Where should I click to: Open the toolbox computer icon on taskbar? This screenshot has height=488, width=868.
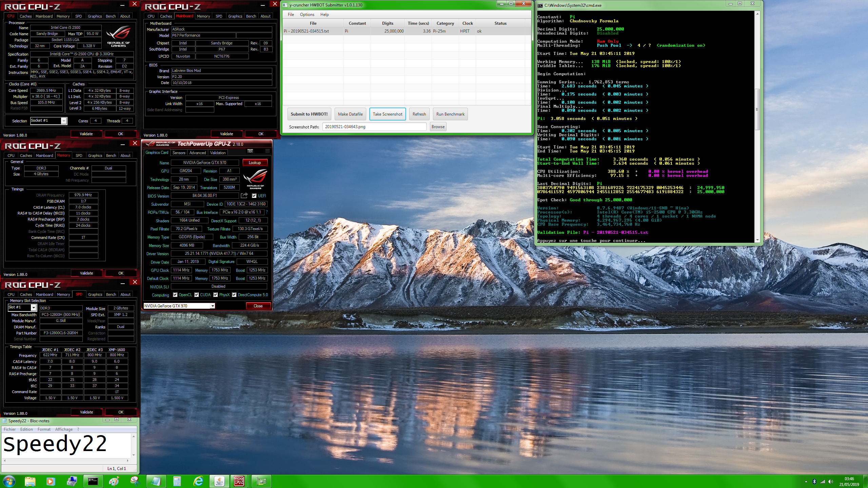(x=72, y=481)
